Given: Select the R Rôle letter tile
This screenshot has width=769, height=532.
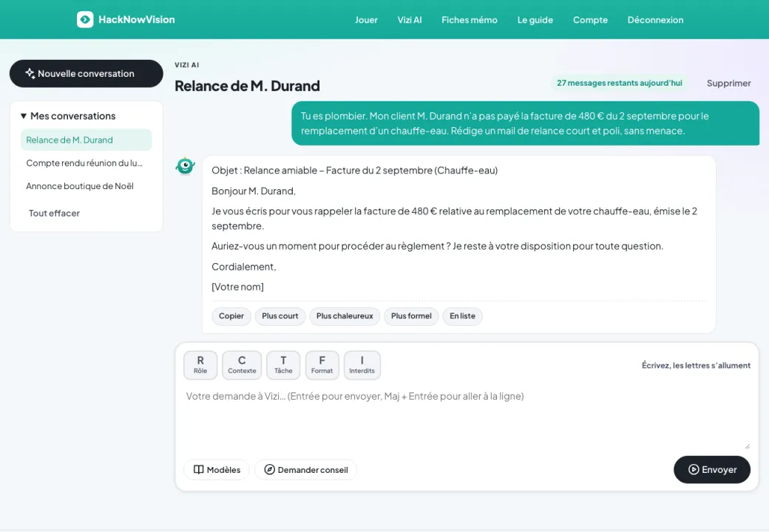Looking at the screenshot, I should (x=200, y=365).
